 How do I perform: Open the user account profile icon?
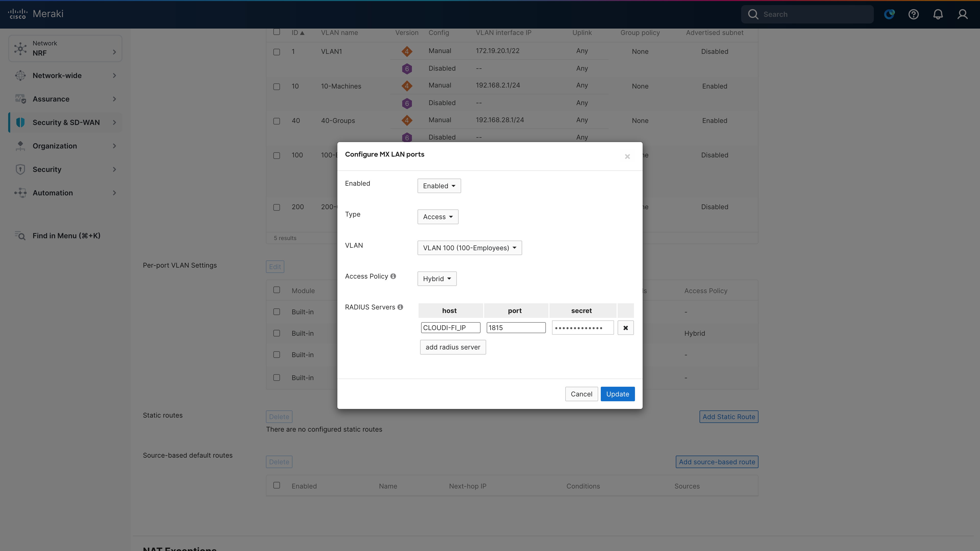click(x=962, y=14)
